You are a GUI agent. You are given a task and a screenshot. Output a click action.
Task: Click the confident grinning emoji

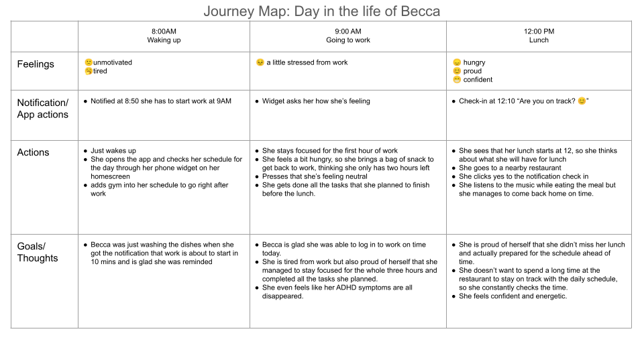(x=457, y=80)
